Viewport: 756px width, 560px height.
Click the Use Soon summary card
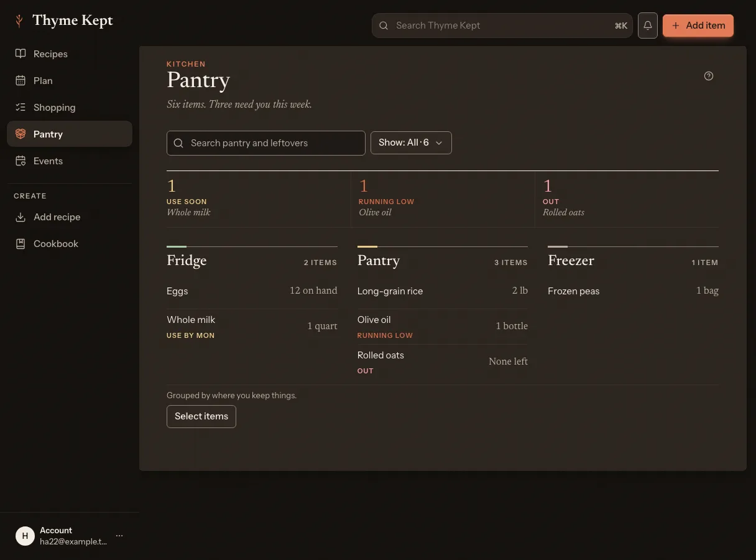tap(259, 199)
